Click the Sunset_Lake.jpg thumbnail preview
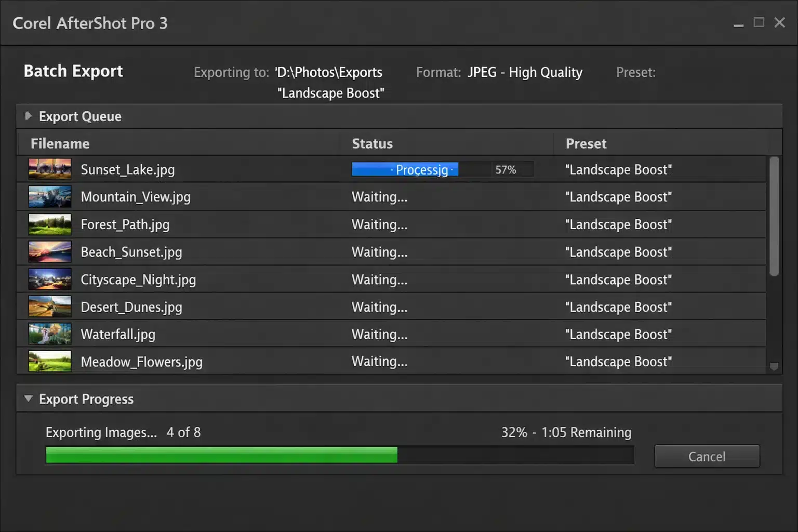This screenshot has height=532, width=798. click(x=49, y=169)
